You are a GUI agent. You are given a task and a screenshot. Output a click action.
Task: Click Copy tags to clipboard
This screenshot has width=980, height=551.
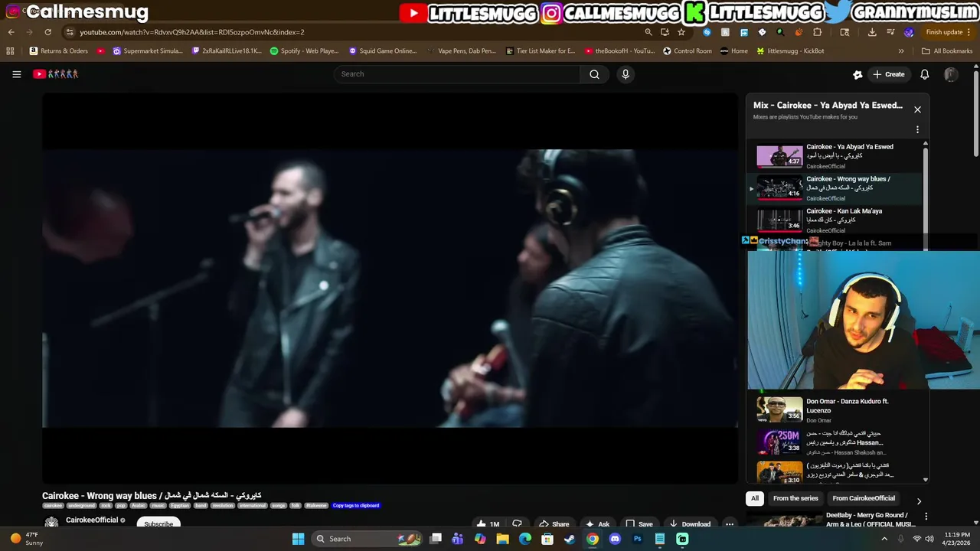click(x=356, y=505)
